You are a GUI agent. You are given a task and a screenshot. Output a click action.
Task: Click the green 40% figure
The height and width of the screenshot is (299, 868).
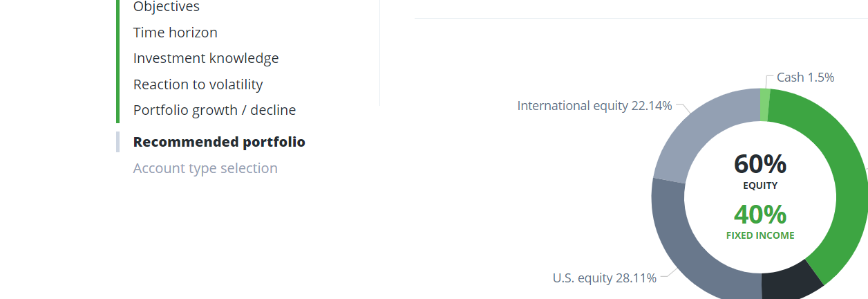pyautogui.click(x=760, y=215)
